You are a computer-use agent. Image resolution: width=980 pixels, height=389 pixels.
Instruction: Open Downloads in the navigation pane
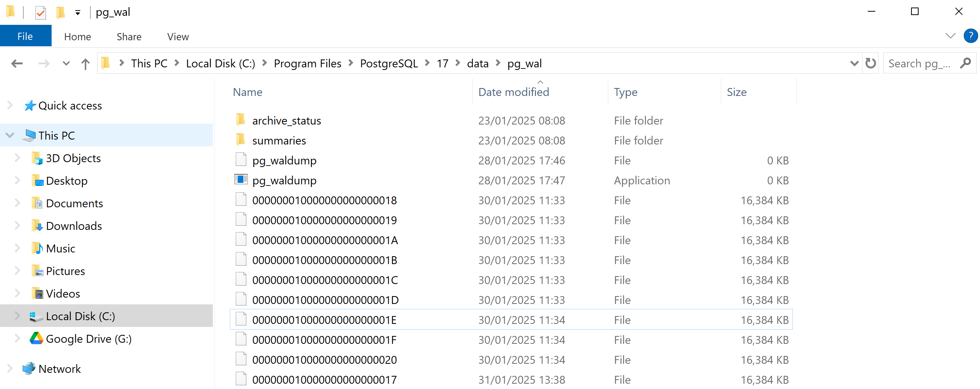pos(74,226)
